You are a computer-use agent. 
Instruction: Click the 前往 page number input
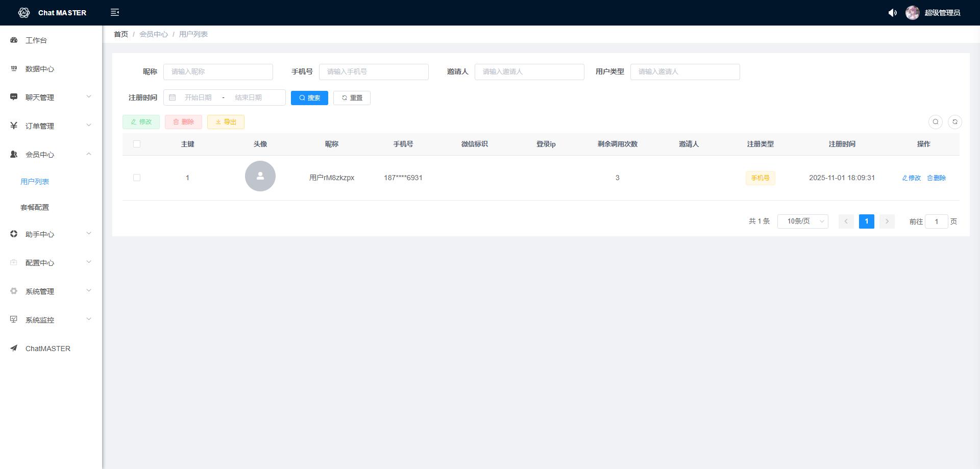pyautogui.click(x=936, y=221)
